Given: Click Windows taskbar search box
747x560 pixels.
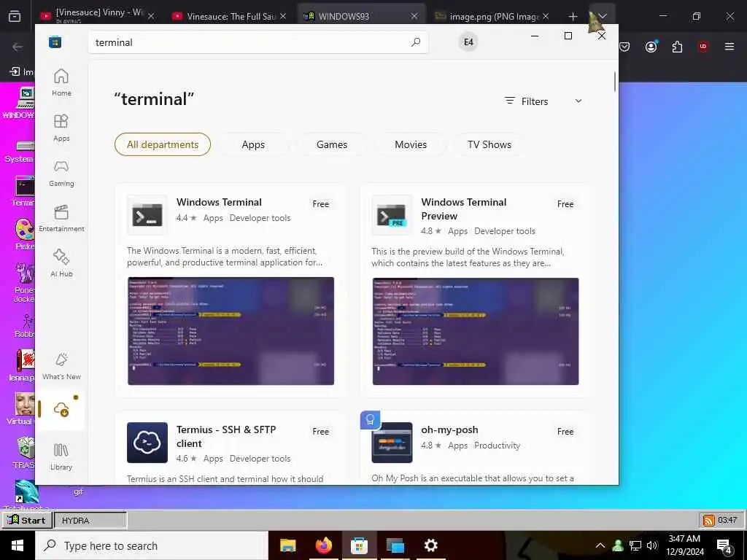Looking at the screenshot, I should coord(152,545).
